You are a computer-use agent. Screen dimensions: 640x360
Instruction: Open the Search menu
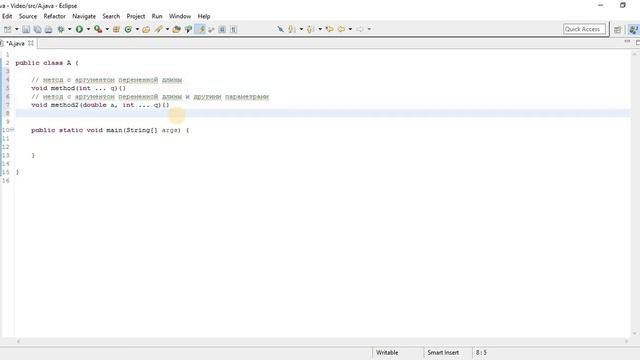click(x=111, y=16)
